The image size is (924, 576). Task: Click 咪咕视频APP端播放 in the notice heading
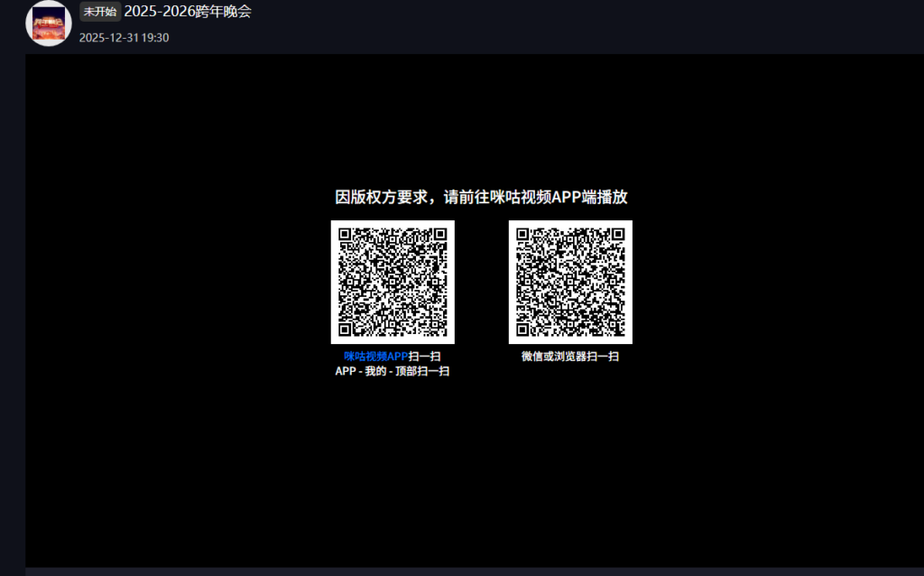click(x=559, y=197)
